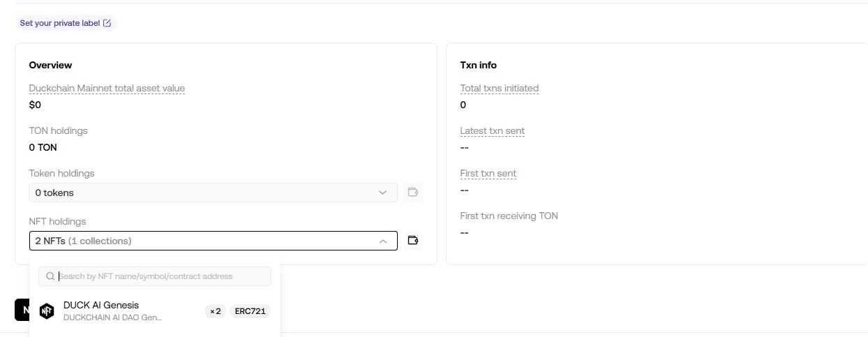The width and height of the screenshot is (868, 337).
Task: Click the edit pencil icon beside private label
Action: pyautogui.click(x=107, y=23)
